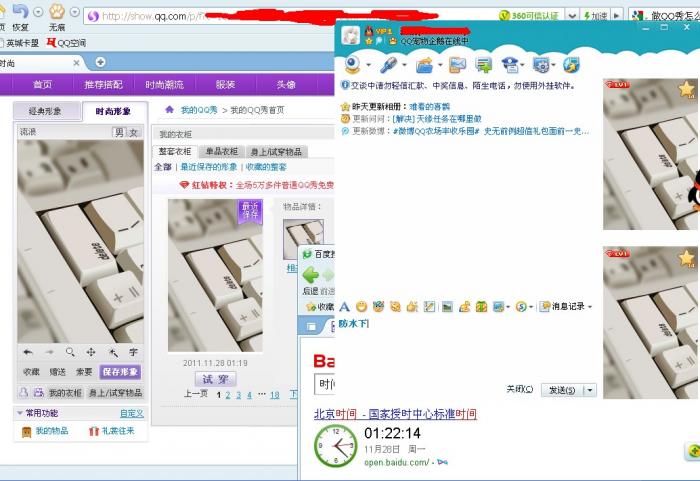Open the smiley emoticon picker
The image size is (700, 481).
[x=361, y=307]
